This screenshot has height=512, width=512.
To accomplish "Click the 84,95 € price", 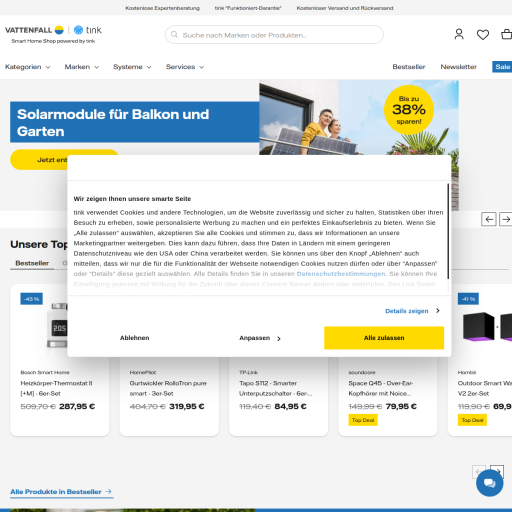I will (290, 406).
